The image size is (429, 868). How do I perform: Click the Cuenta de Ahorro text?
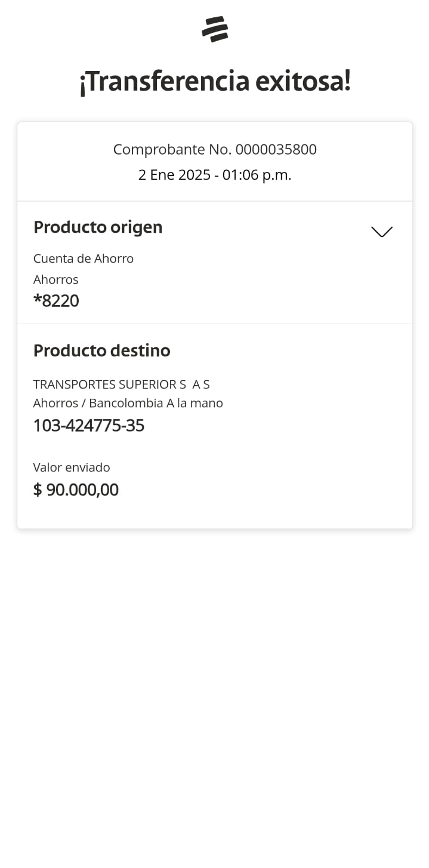coord(83,259)
